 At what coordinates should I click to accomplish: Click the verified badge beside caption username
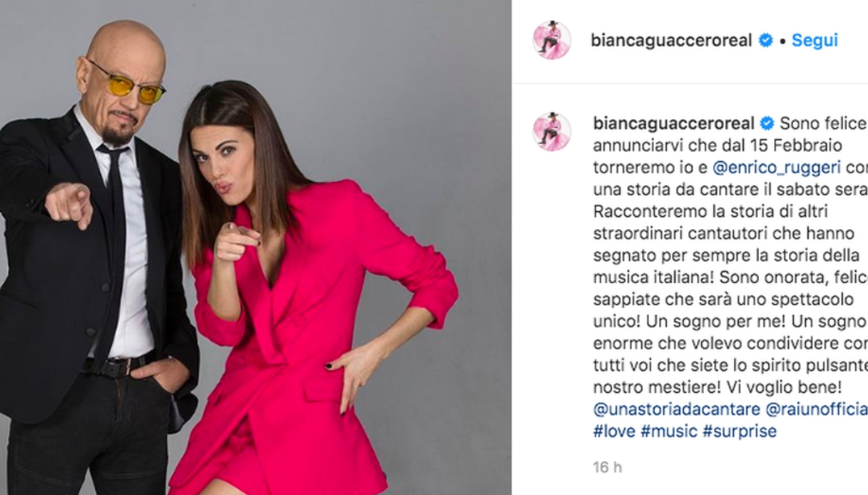click(x=767, y=123)
